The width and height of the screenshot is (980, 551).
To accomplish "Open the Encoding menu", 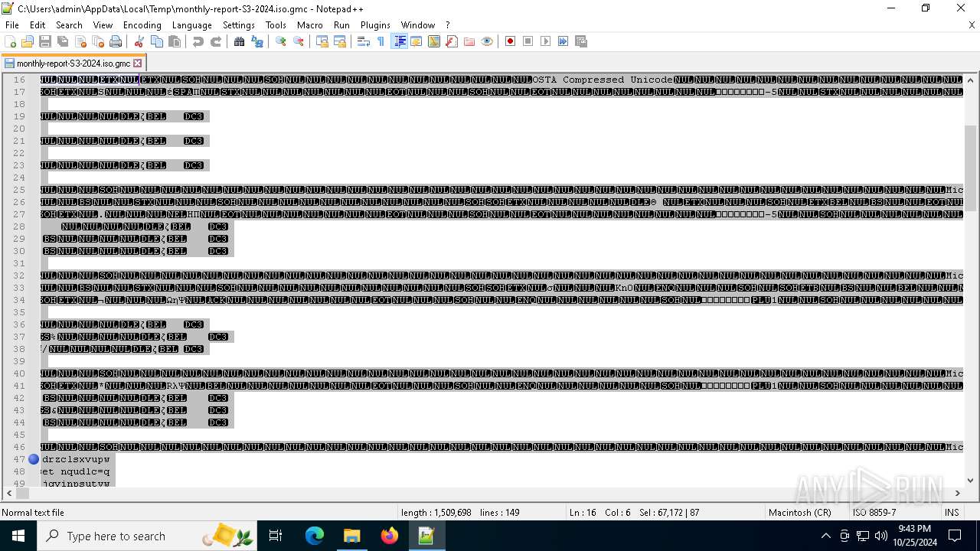I will pos(142,24).
